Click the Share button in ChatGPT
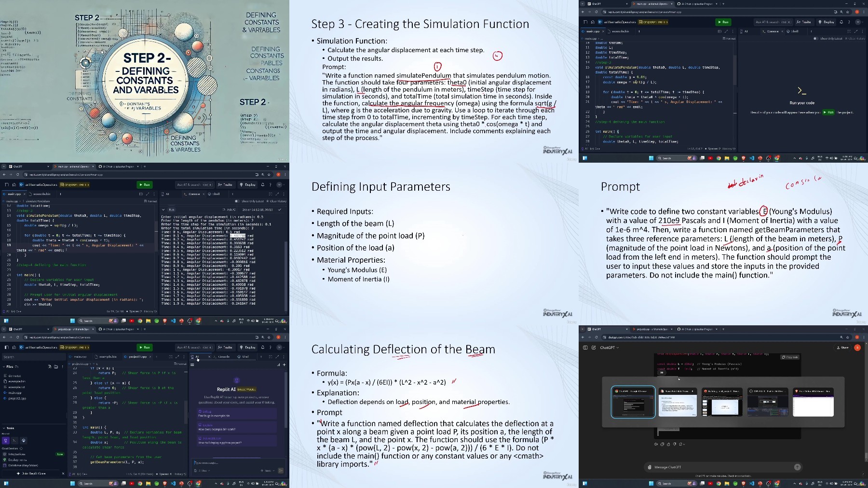The image size is (868, 488). (843, 348)
